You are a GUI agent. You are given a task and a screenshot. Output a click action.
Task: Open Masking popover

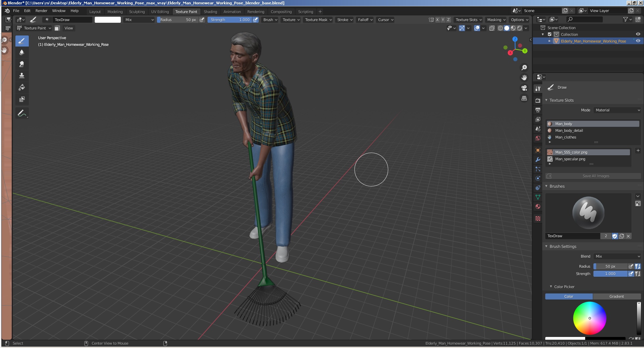496,20
